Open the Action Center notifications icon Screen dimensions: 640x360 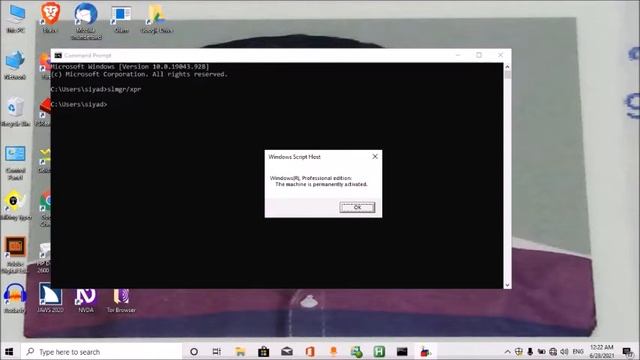coord(627,351)
